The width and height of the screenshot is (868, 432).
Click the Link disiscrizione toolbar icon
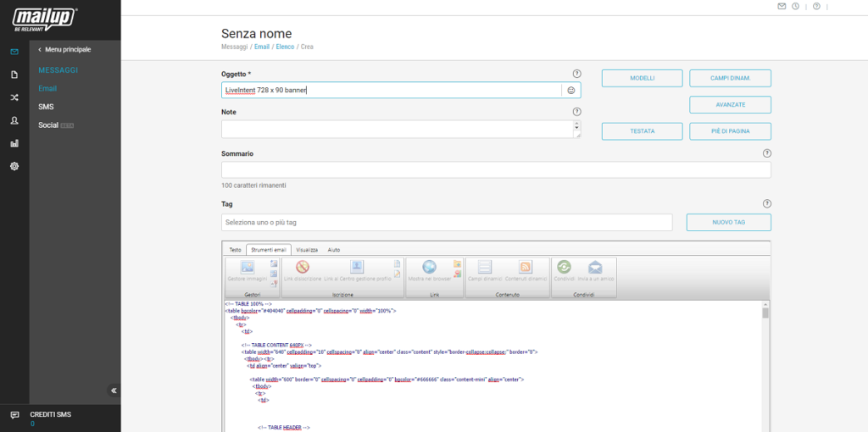pos(303,269)
